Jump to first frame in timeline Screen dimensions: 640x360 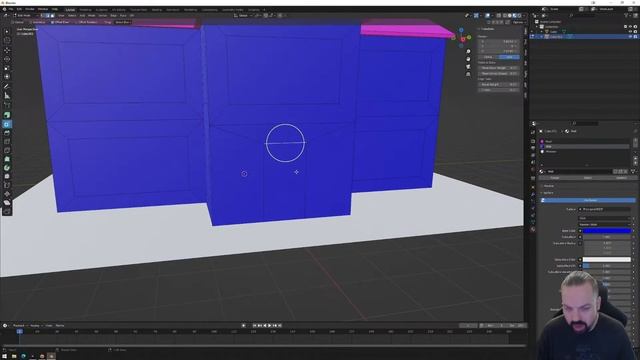(255, 325)
